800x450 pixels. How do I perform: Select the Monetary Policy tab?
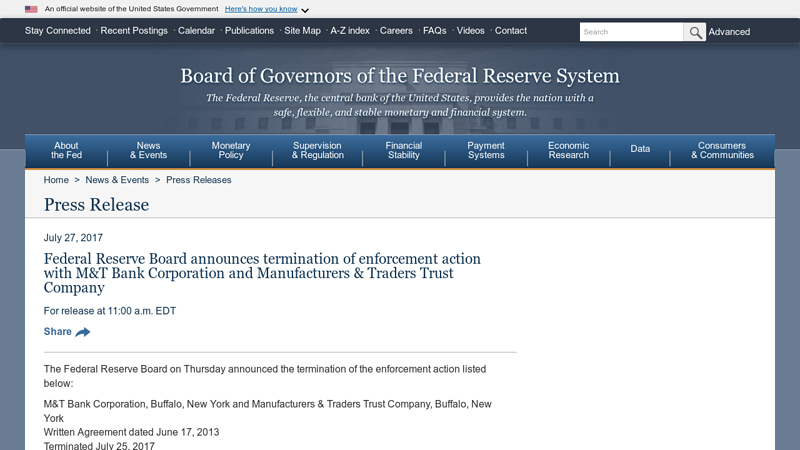pyautogui.click(x=231, y=151)
